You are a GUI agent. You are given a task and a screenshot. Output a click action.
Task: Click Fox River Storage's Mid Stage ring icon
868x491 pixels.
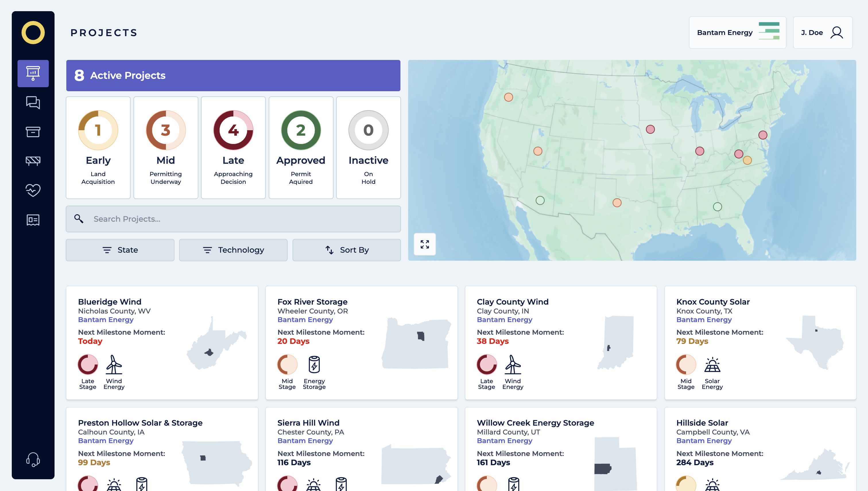tap(287, 365)
